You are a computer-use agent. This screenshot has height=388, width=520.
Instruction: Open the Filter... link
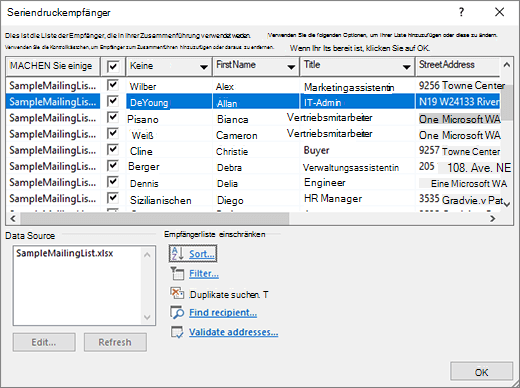(204, 274)
